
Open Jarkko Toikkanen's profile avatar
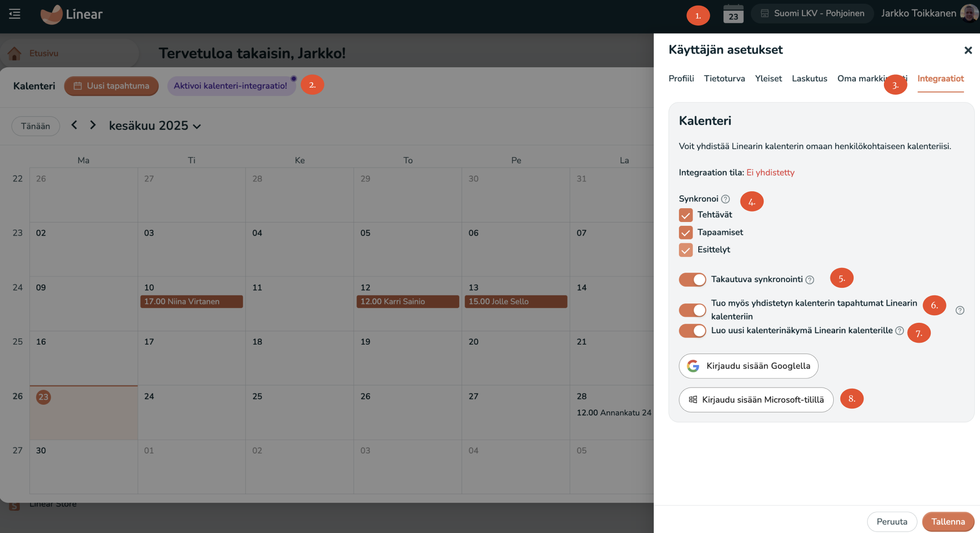coord(969,13)
